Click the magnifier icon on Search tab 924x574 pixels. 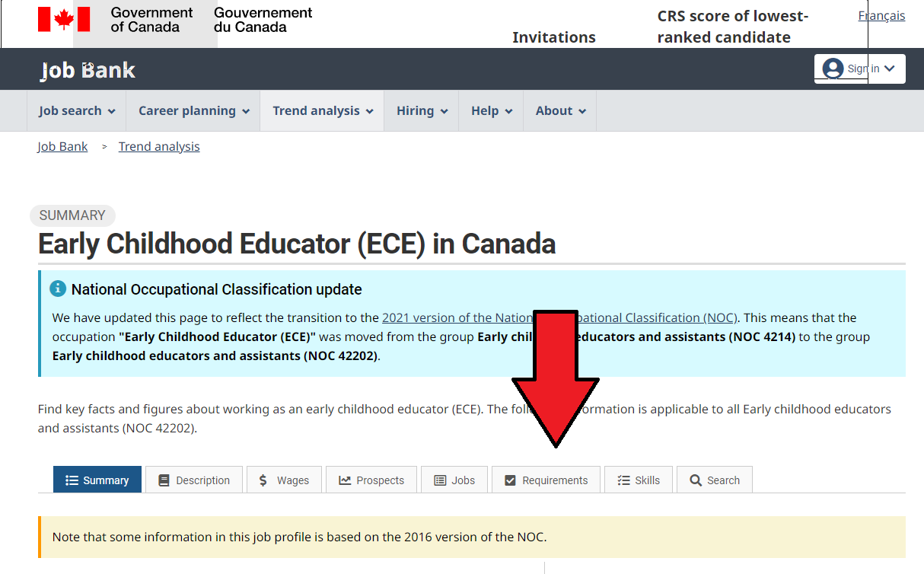click(696, 480)
